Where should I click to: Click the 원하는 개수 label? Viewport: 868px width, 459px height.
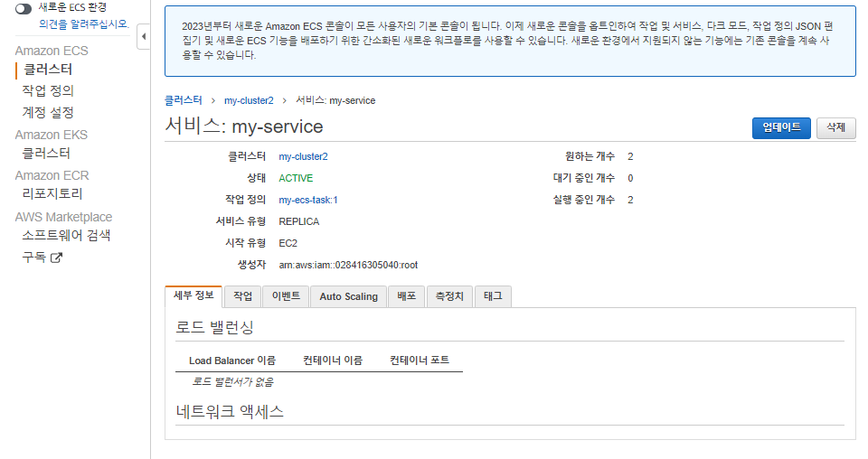pyautogui.click(x=590, y=156)
